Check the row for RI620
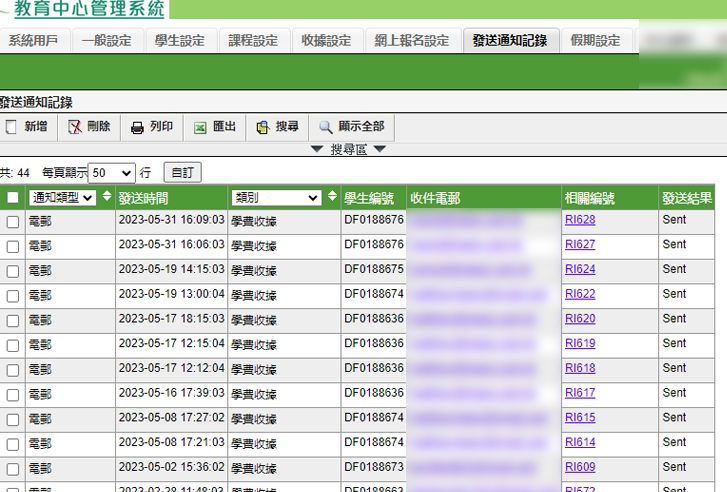 coord(13,321)
